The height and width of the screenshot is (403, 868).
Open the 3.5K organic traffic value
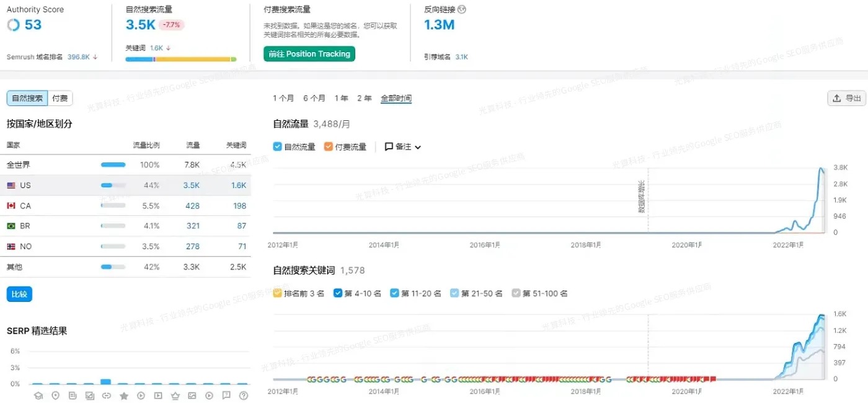(140, 25)
